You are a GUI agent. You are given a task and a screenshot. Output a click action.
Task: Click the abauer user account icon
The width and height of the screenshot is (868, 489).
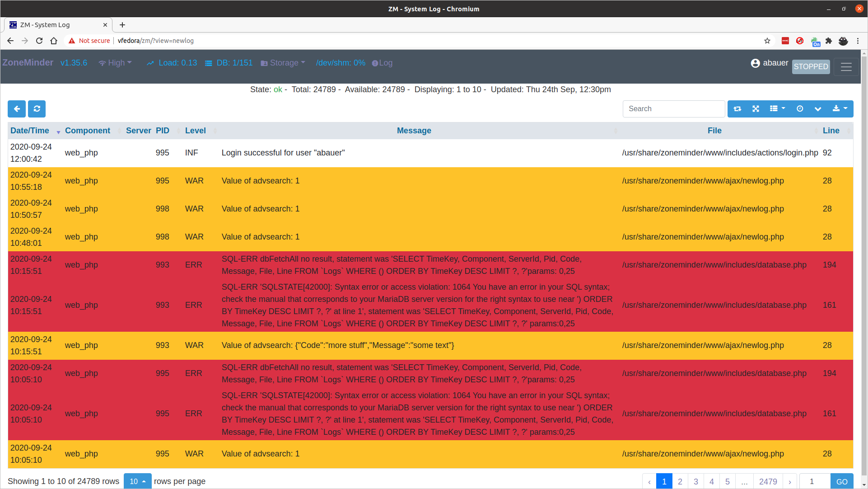[755, 63]
